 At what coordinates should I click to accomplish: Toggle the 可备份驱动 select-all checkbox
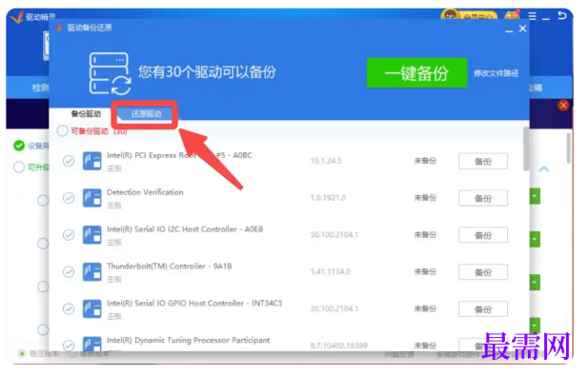coord(62,131)
